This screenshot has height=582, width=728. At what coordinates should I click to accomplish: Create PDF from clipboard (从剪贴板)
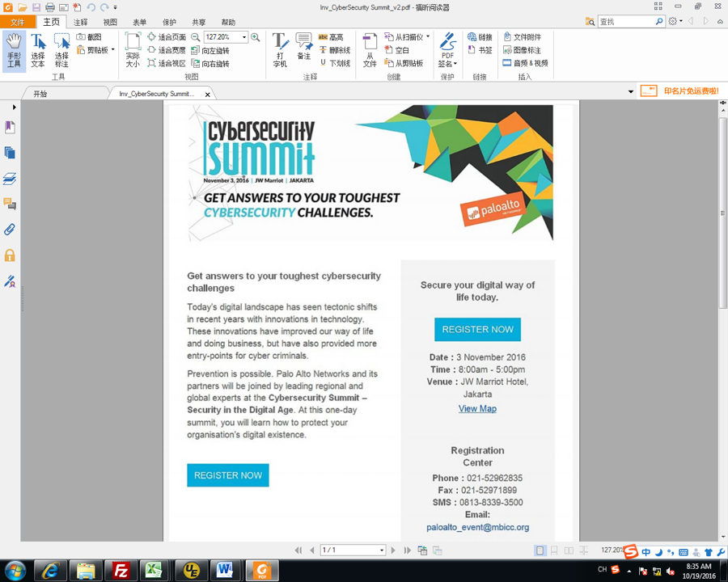click(x=404, y=63)
